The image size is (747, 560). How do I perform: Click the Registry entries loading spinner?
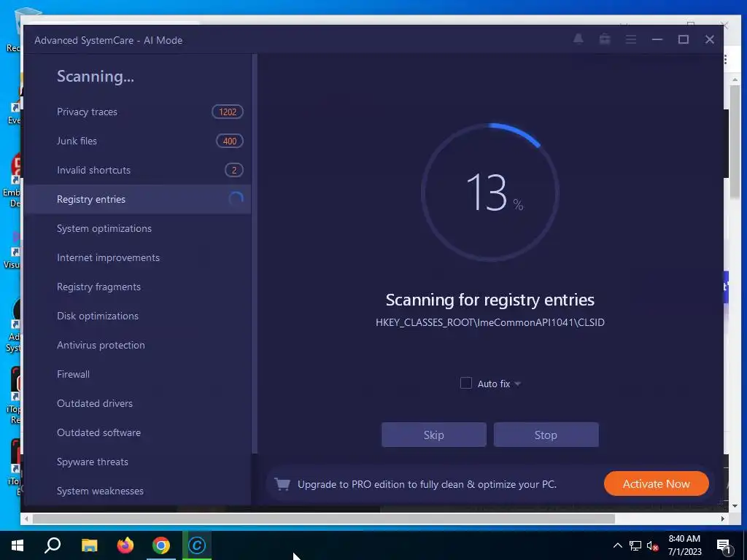[236, 198]
